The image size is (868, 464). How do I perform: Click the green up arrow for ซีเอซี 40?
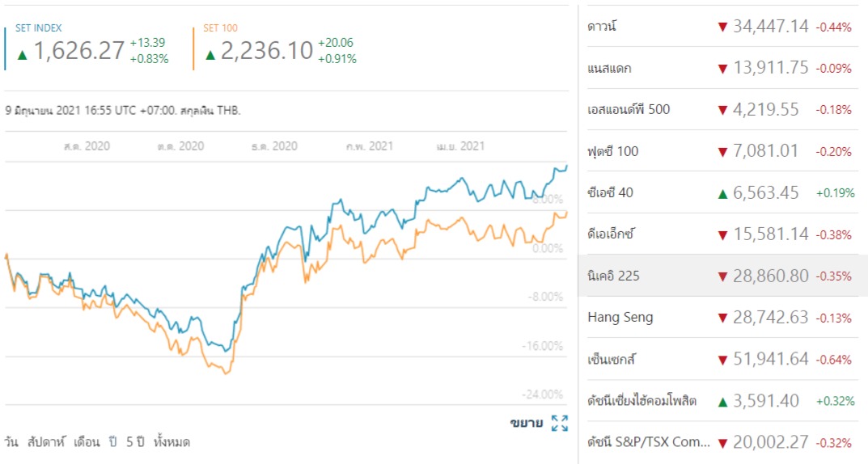[x=722, y=192]
